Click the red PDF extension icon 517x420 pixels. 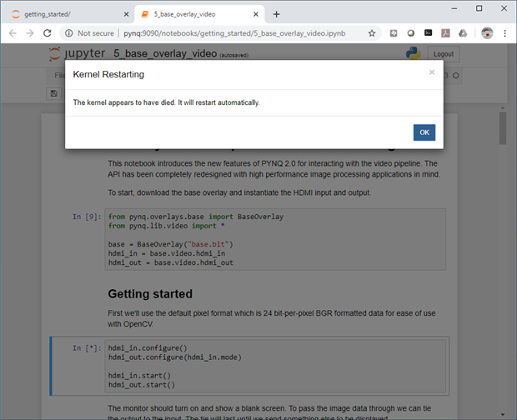tap(445, 33)
